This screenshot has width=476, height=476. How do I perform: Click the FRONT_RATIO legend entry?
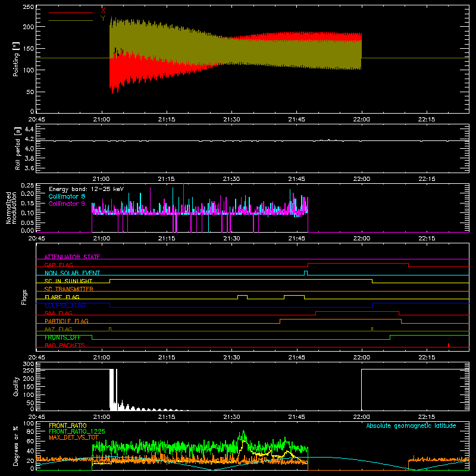[68, 425]
